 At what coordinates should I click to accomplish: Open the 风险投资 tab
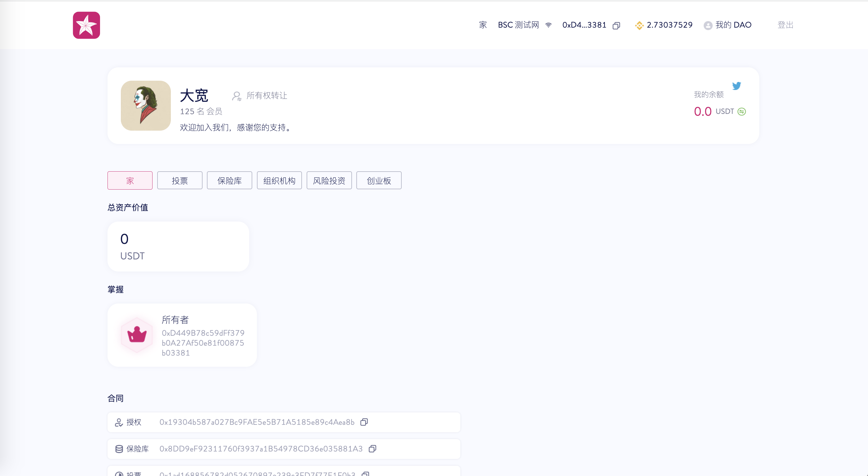tap(329, 180)
